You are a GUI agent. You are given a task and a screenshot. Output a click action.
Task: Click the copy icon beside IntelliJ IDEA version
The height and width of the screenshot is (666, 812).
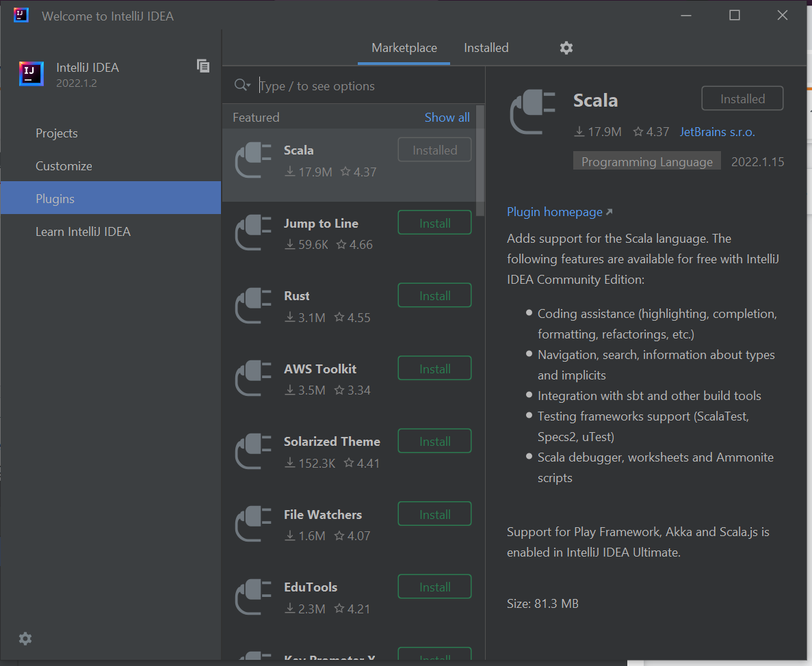point(203,66)
